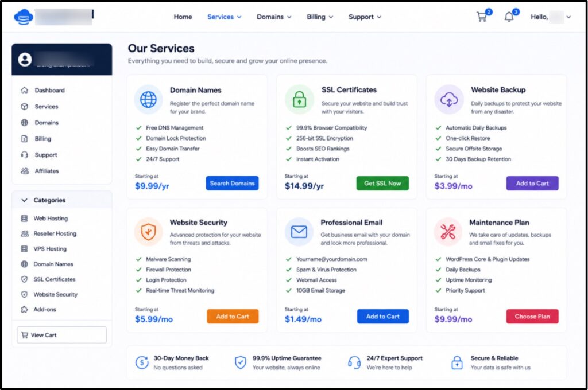This screenshot has width=588, height=390.
Task: Click the $1.49/mo email price
Action: pyautogui.click(x=303, y=319)
